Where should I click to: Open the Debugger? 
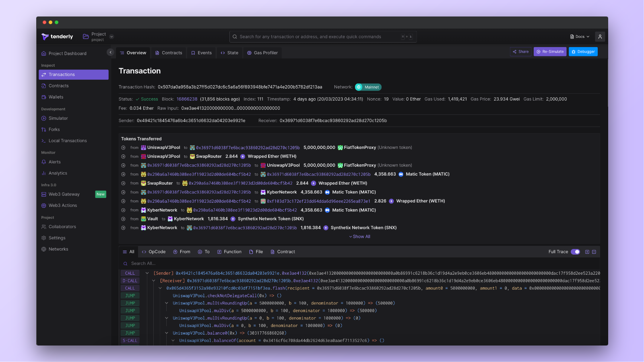tap(583, 51)
